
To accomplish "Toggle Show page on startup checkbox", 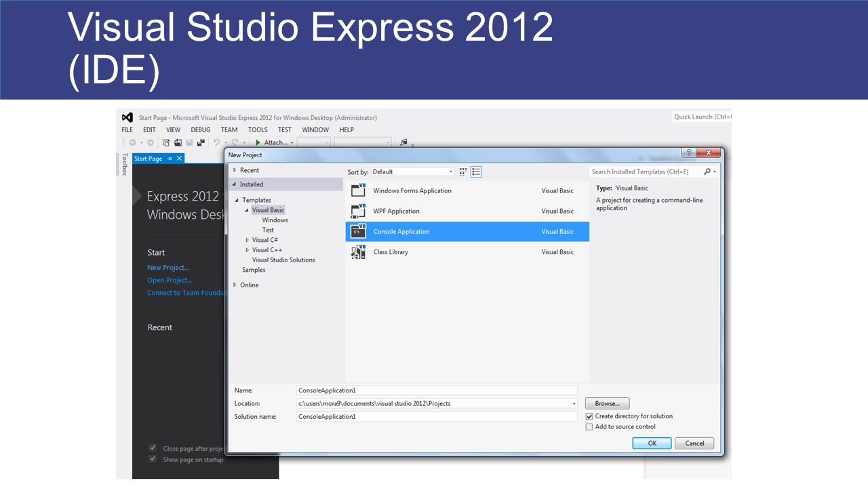I will click(153, 460).
